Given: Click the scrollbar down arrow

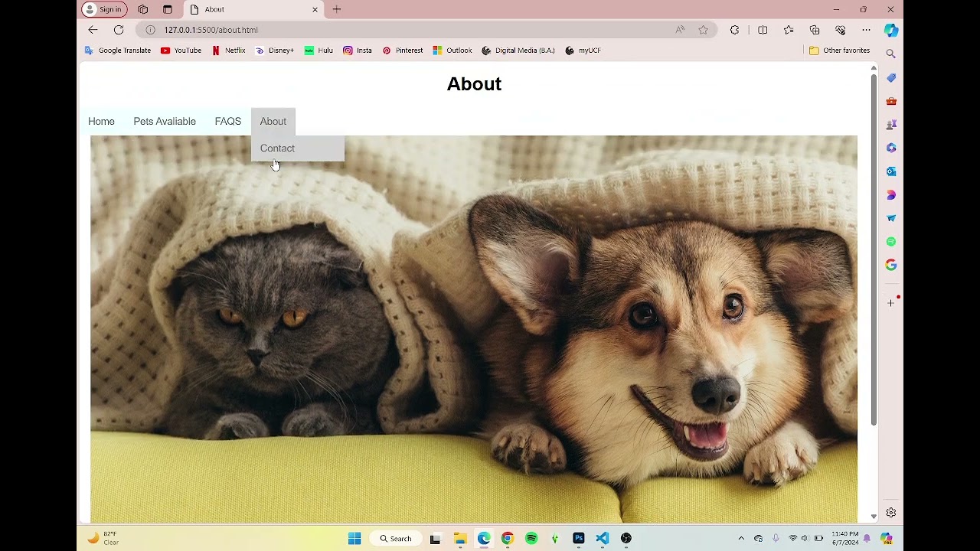Looking at the screenshot, I should tap(874, 517).
